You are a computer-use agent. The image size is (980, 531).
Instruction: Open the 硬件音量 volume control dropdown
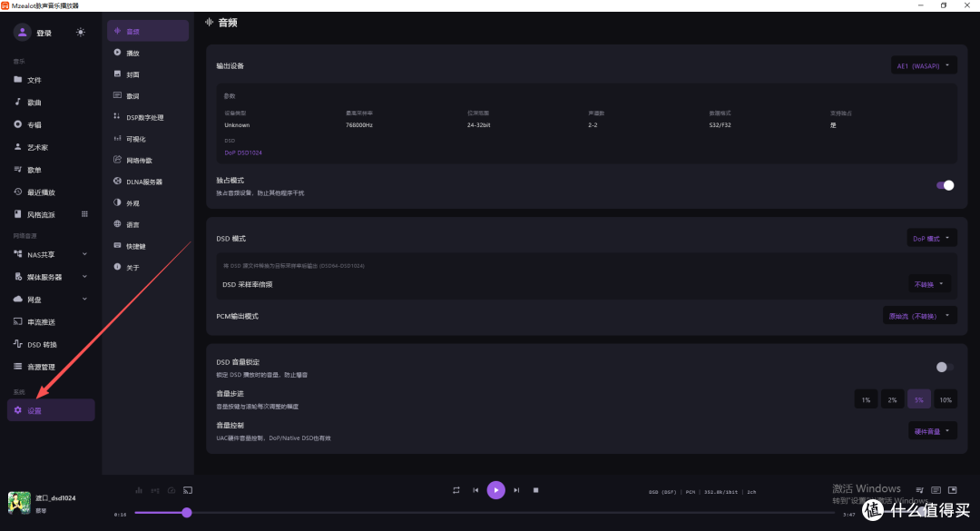tap(933, 431)
